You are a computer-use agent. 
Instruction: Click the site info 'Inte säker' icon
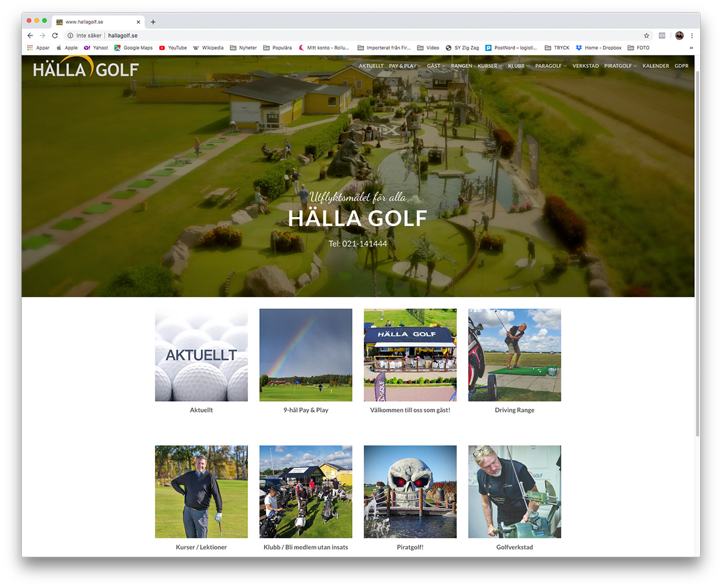coord(70,35)
